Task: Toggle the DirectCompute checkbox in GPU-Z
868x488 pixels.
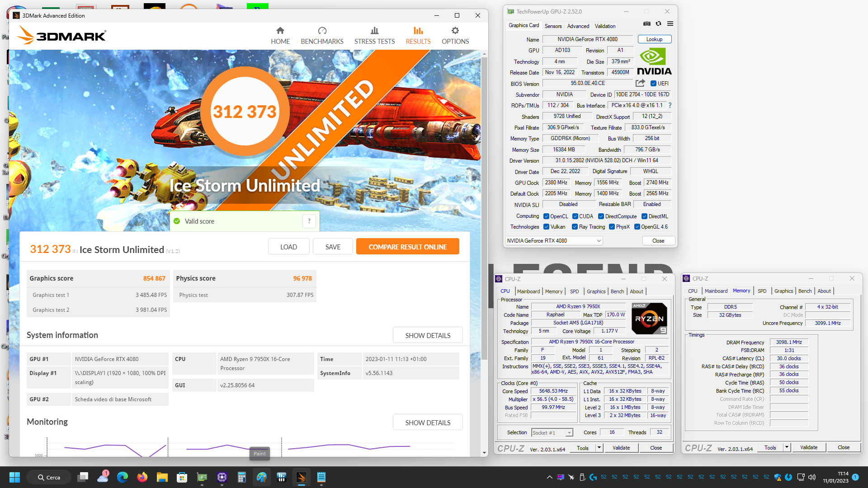Action: 601,216
